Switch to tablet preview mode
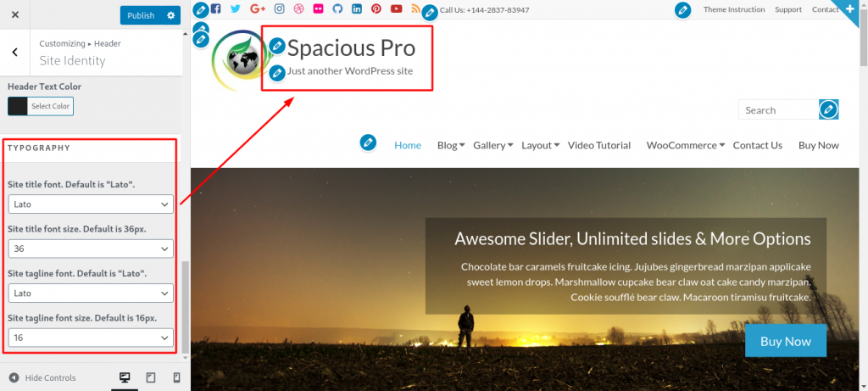This screenshot has height=391, width=868. point(151,377)
